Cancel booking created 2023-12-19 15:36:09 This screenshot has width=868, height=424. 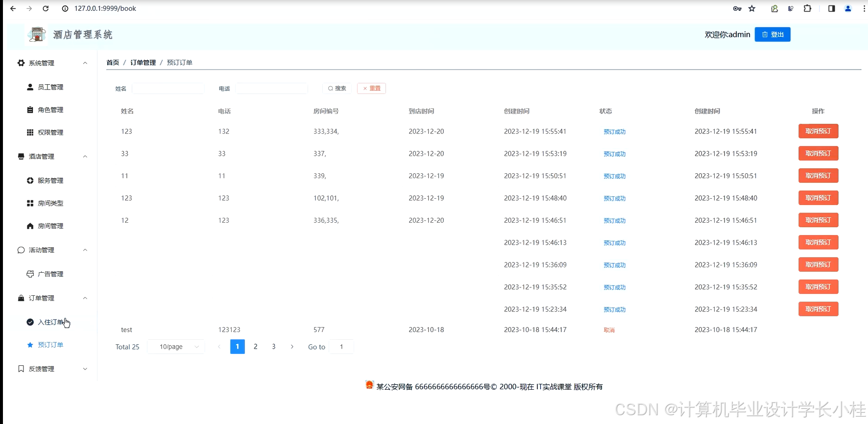pos(818,264)
